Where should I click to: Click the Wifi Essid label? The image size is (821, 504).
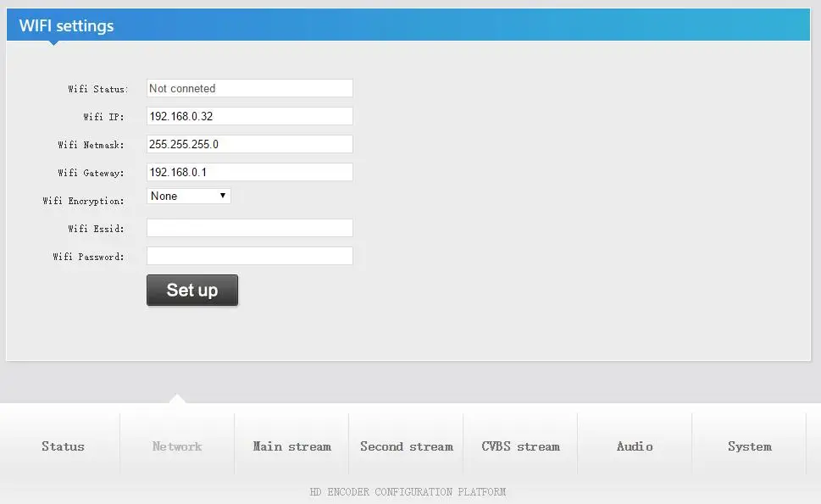click(96, 229)
